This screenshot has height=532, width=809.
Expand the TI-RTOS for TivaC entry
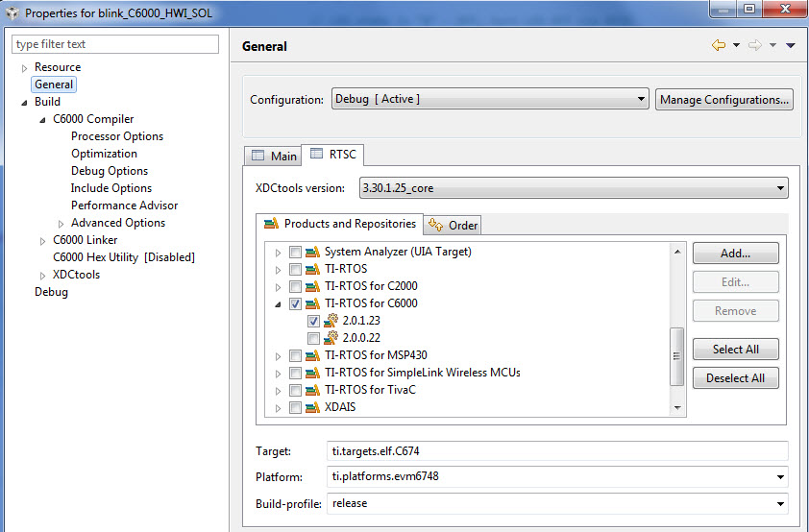tap(278, 391)
